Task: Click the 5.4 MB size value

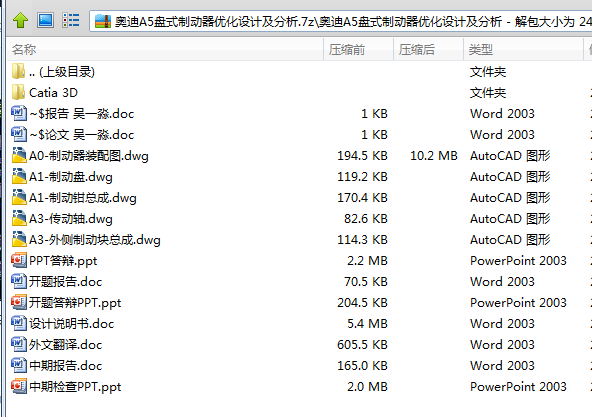Action: tap(367, 324)
